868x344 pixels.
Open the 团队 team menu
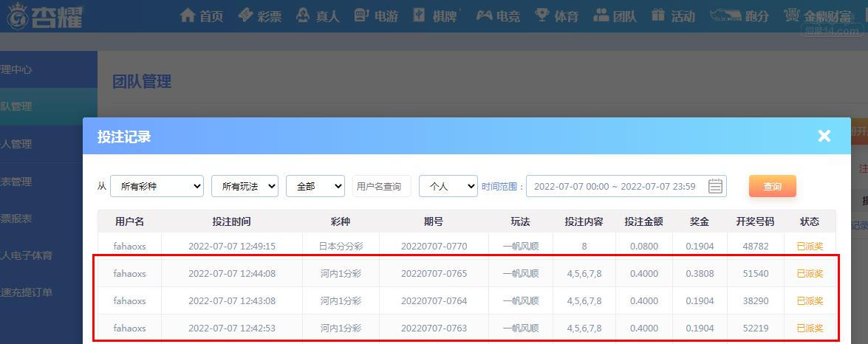point(615,16)
